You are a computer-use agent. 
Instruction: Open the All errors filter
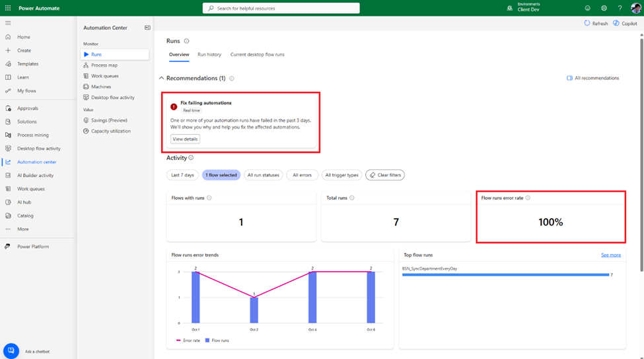tap(302, 175)
